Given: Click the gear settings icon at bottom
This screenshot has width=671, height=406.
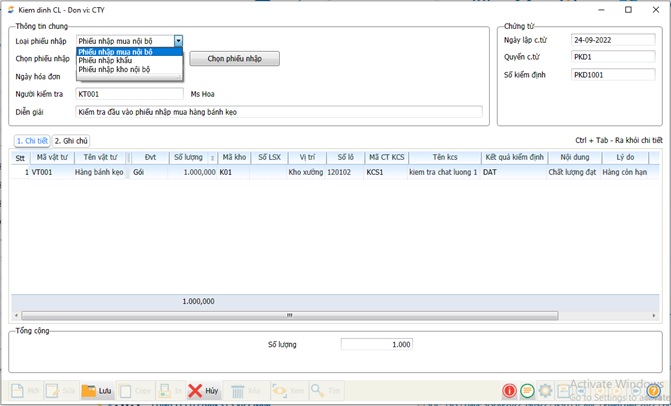Looking at the screenshot, I should pyautogui.click(x=545, y=391).
